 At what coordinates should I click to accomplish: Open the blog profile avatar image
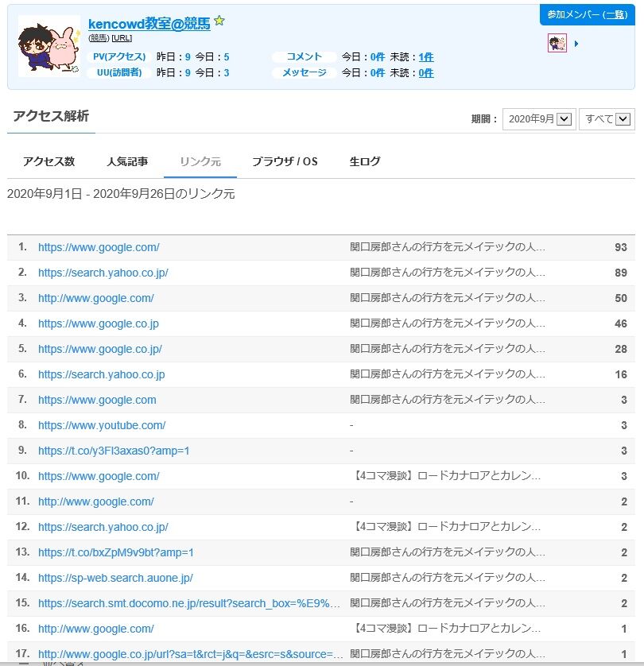click(48, 46)
